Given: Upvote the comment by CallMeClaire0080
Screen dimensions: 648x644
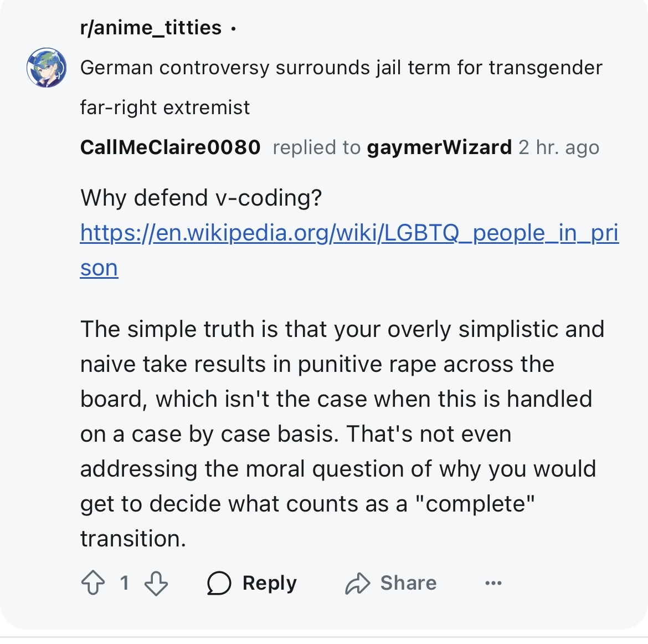Looking at the screenshot, I should point(92,583).
